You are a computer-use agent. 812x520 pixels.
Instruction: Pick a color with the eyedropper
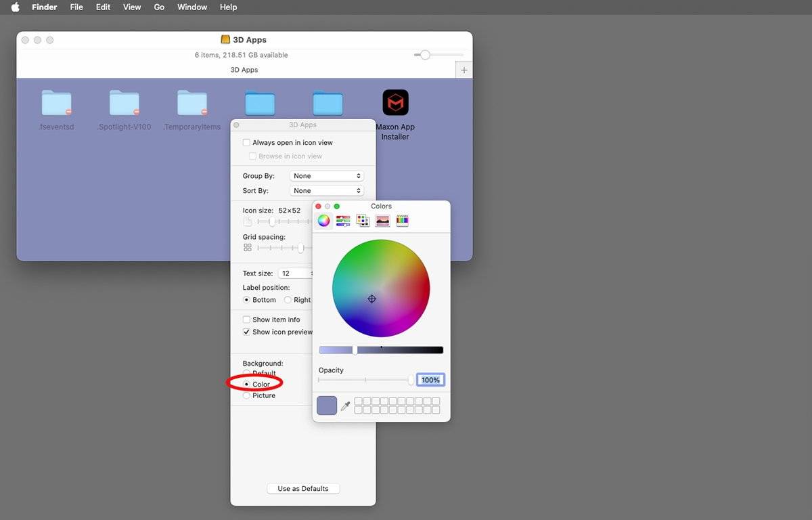tap(345, 406)
